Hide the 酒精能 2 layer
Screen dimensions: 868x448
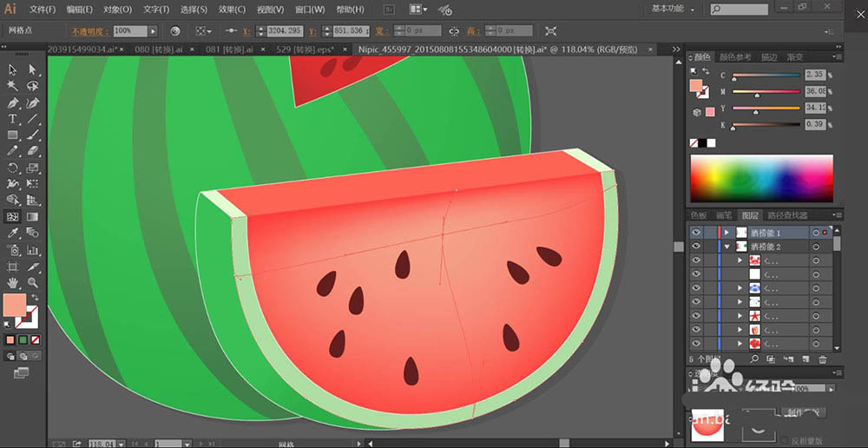pos(695,247)
